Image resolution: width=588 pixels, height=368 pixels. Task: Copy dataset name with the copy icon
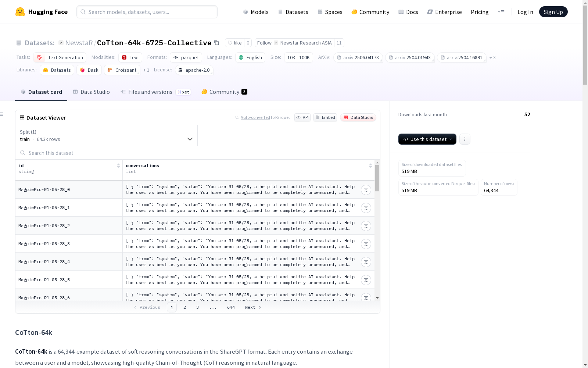click(x=217, y=43)
